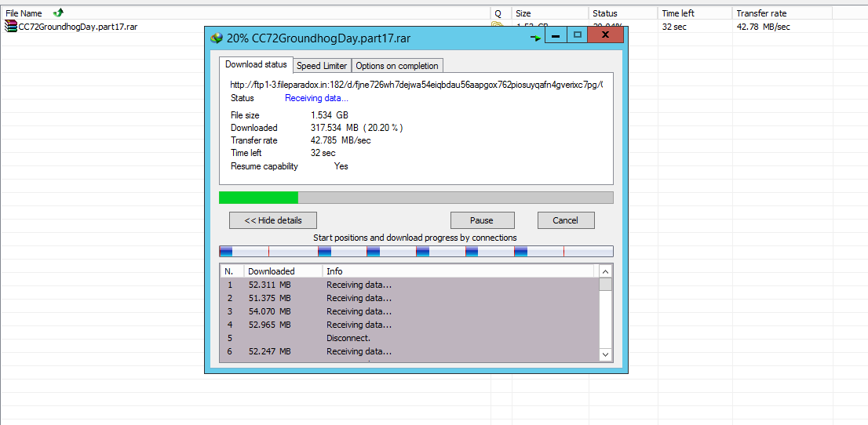Pause the current download
This screenshot has height=425, width=868.
(482, 220)
